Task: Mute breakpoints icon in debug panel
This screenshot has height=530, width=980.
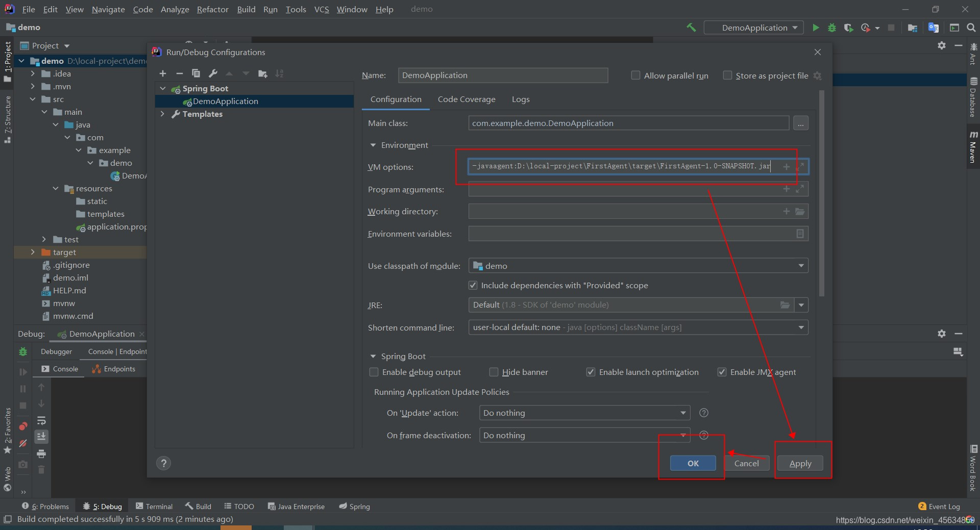Action: pyautogui.click(x=23, y=443)
